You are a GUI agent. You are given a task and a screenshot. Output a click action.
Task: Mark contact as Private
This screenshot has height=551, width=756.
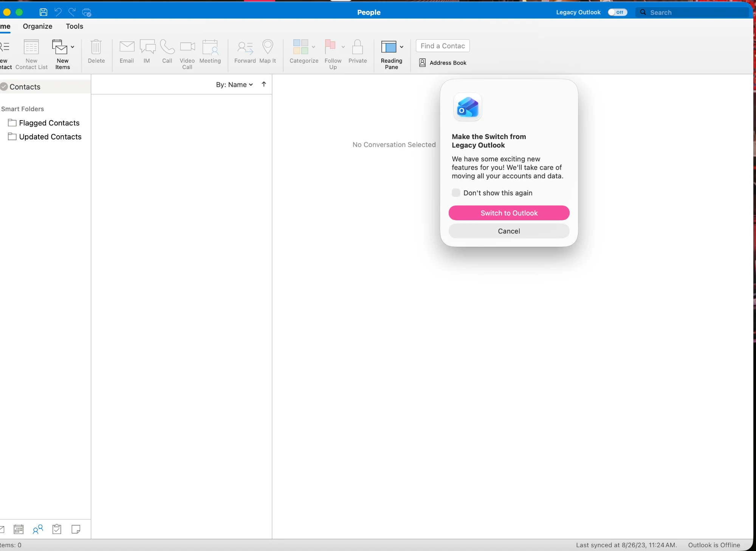358,52
